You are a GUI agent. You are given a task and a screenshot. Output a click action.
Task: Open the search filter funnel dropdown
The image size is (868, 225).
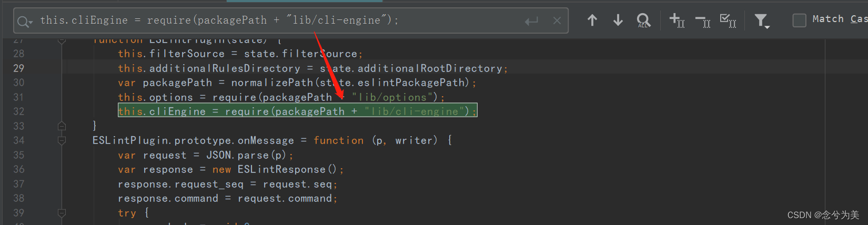click(x=762, y=21)
